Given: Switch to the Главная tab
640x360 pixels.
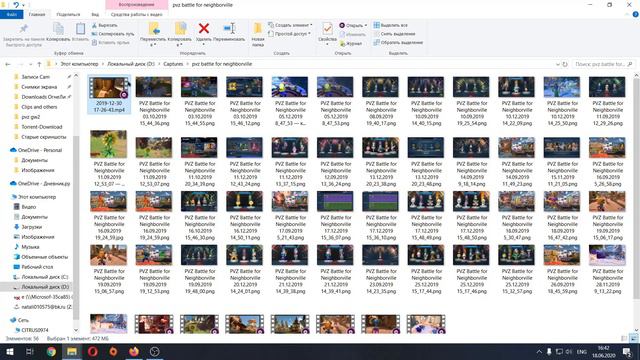Looking at the screenshot, I should [x=37, y=14].
